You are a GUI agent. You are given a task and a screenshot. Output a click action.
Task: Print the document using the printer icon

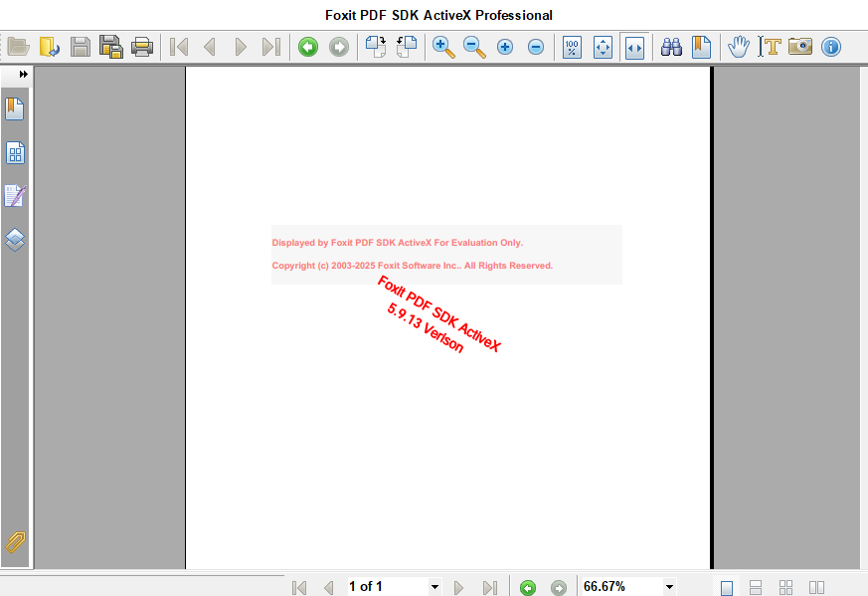click(x=142, y=47)
